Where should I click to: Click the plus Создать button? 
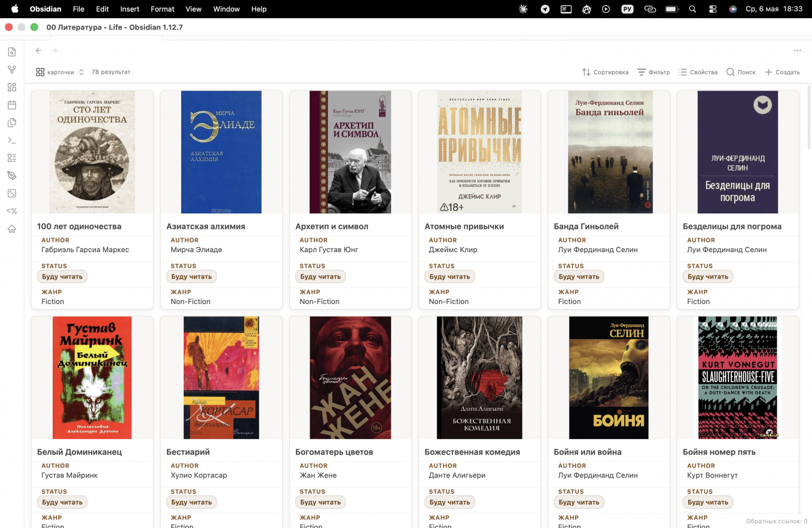782,72
